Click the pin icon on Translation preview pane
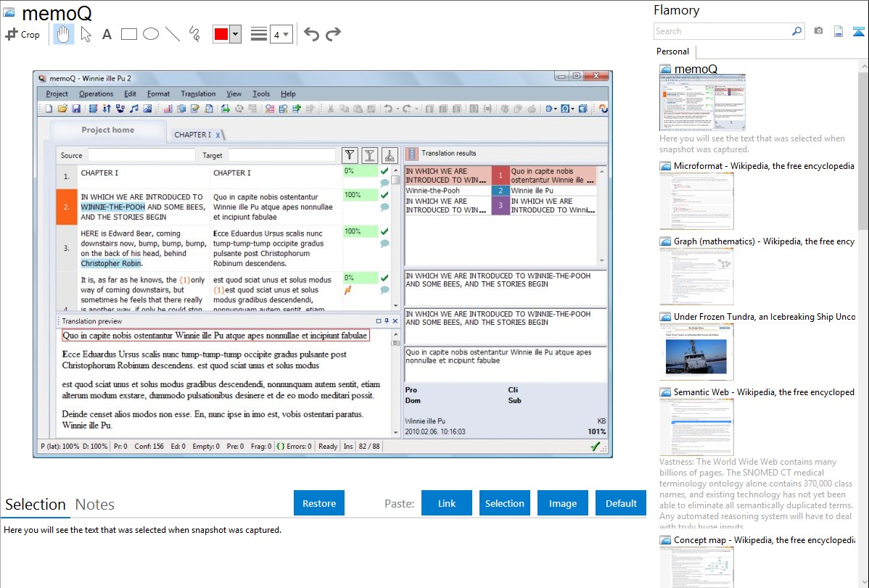 pos(387,321)
